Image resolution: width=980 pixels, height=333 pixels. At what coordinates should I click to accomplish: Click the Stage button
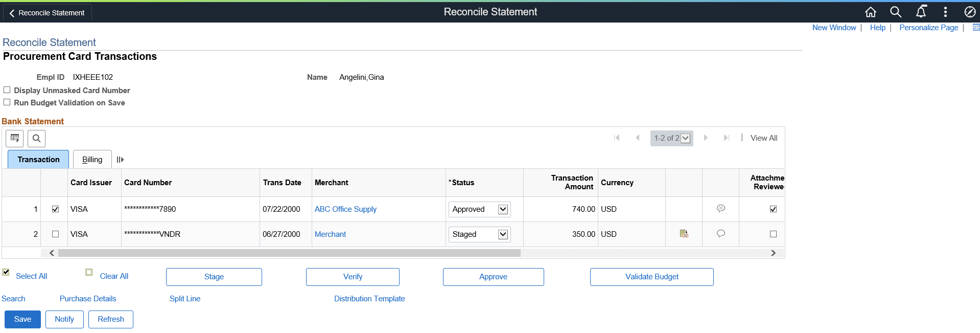tap(214, 277)
